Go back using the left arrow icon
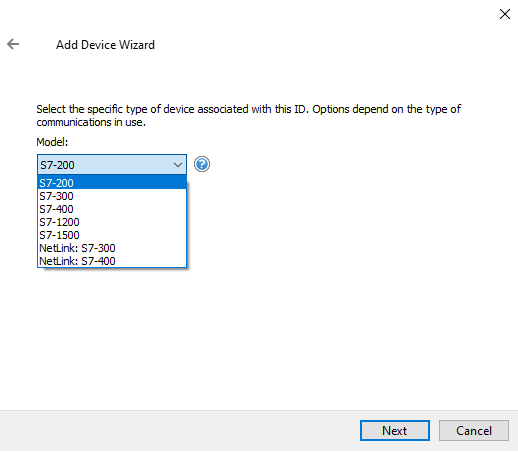This screenshot has height=452, width=518. click(13, 44)
